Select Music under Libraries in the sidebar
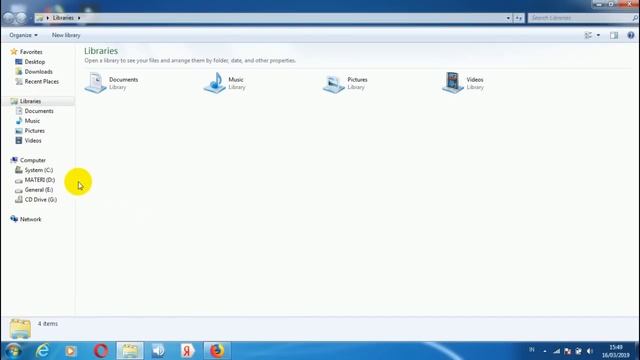640x360 pixels. (32, 121)
